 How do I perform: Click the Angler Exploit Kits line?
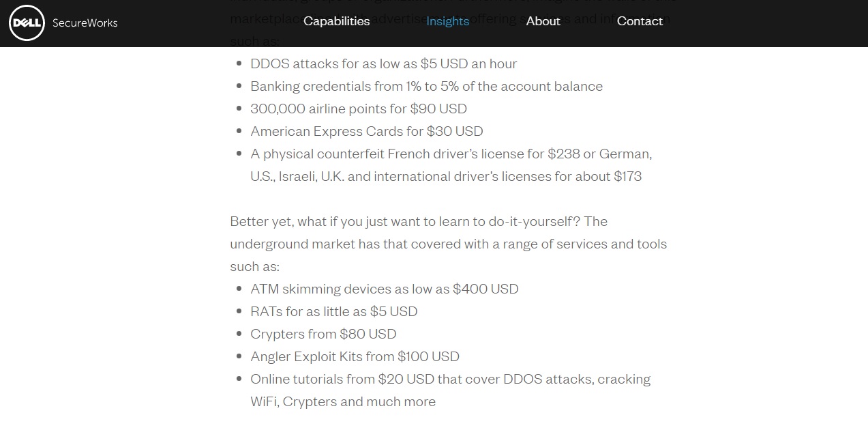pos(355,356)
